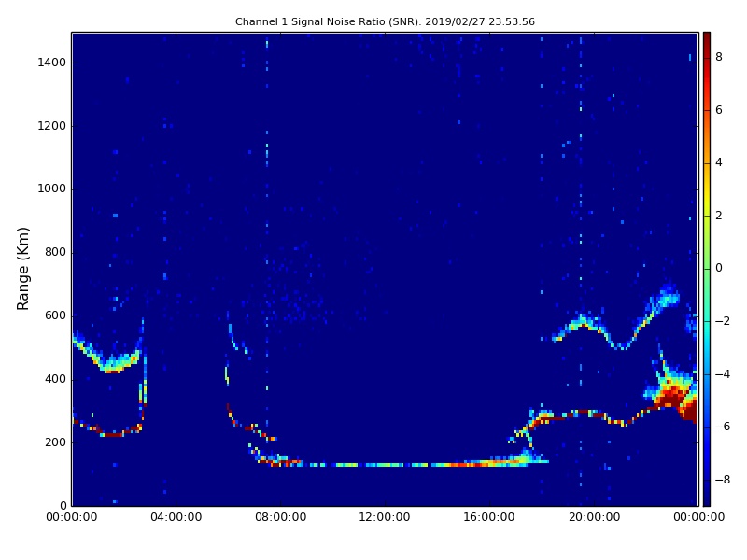
Task: Click the colorbar label −8
Action: (723, 480)
